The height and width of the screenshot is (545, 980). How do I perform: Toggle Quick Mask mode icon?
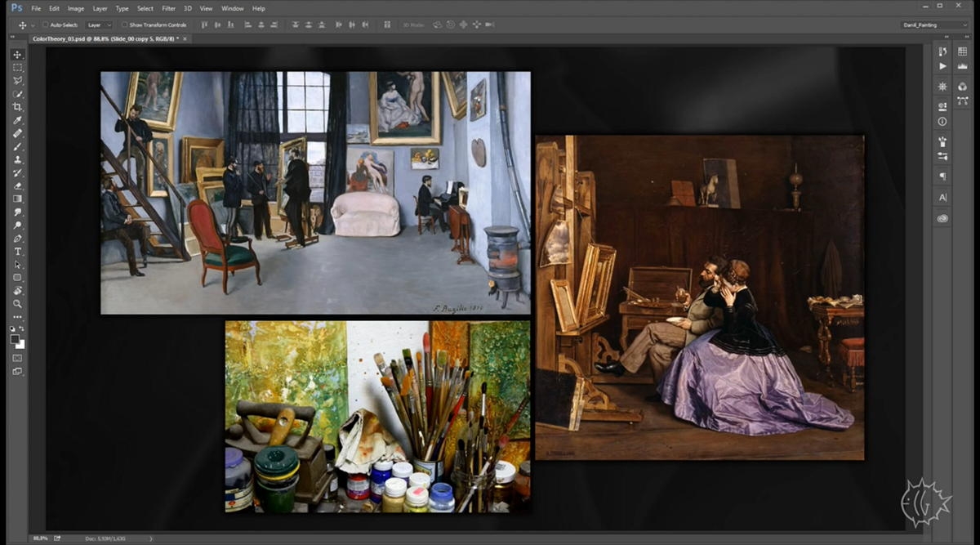(x=17, y=358)
